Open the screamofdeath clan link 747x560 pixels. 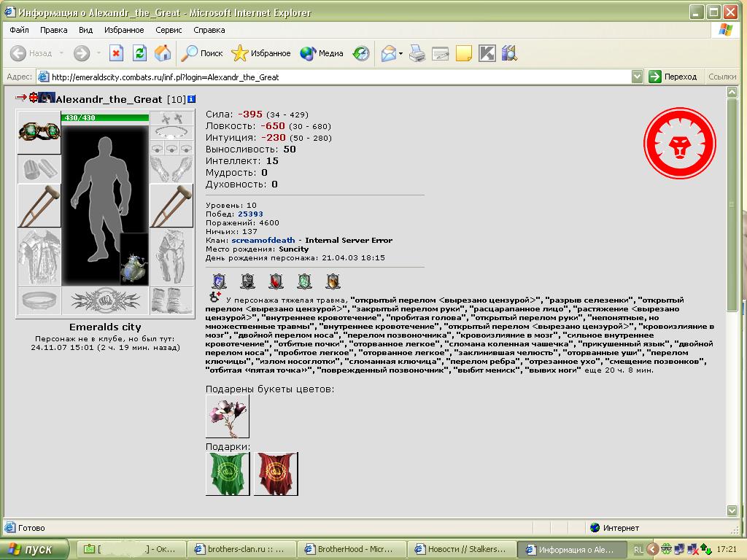click(x=263, y=240)
